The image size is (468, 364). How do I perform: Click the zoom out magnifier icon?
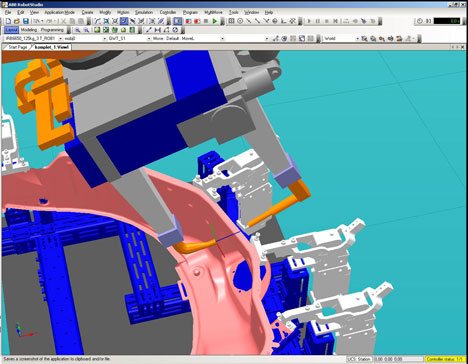coord(86,30)
